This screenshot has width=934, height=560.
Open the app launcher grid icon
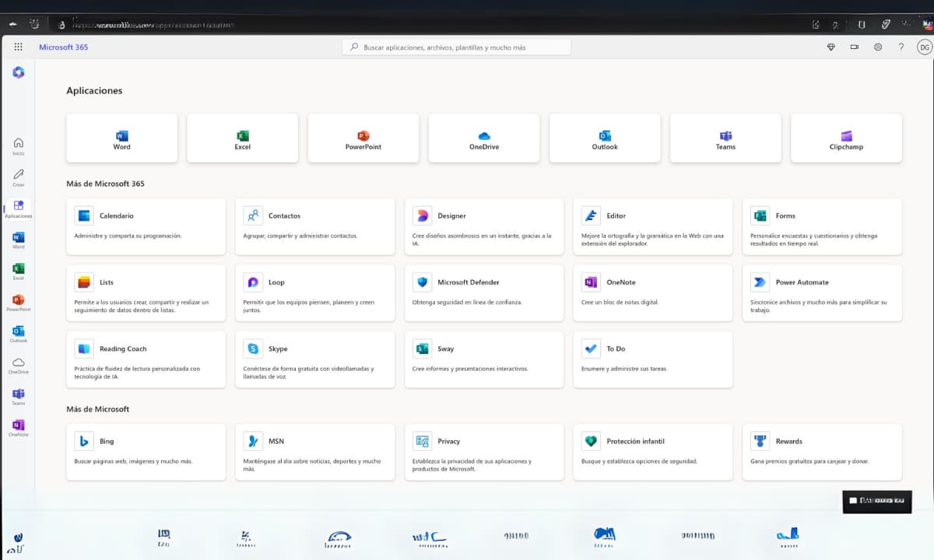tap(19, 47)
